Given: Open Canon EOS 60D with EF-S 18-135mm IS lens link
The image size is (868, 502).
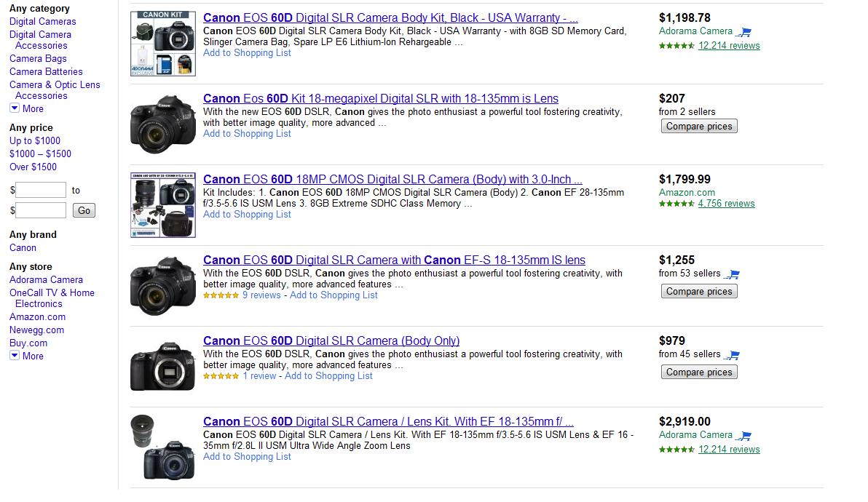Looking at the screenshot, I should (x=394, y=260).
